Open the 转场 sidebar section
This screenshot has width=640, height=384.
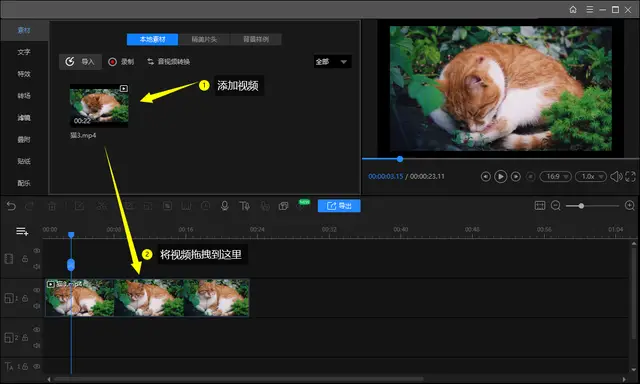click(x=24, y=95)
